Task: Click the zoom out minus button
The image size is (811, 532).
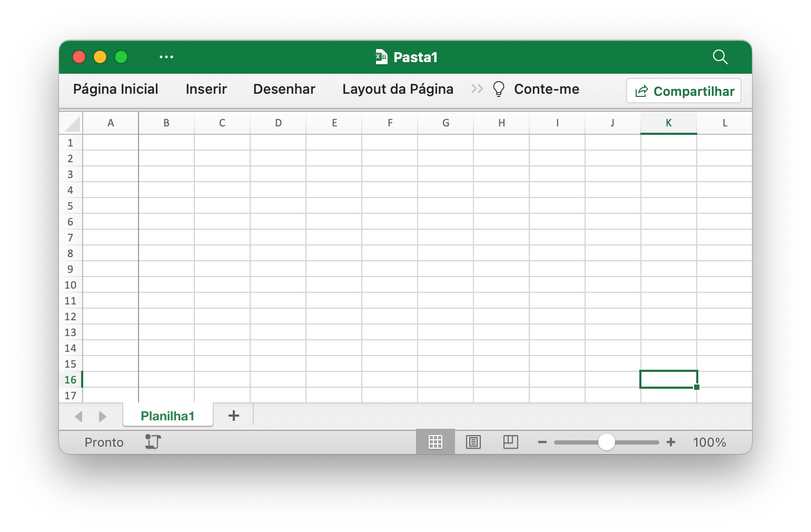Action: click(x=542, y=442)
